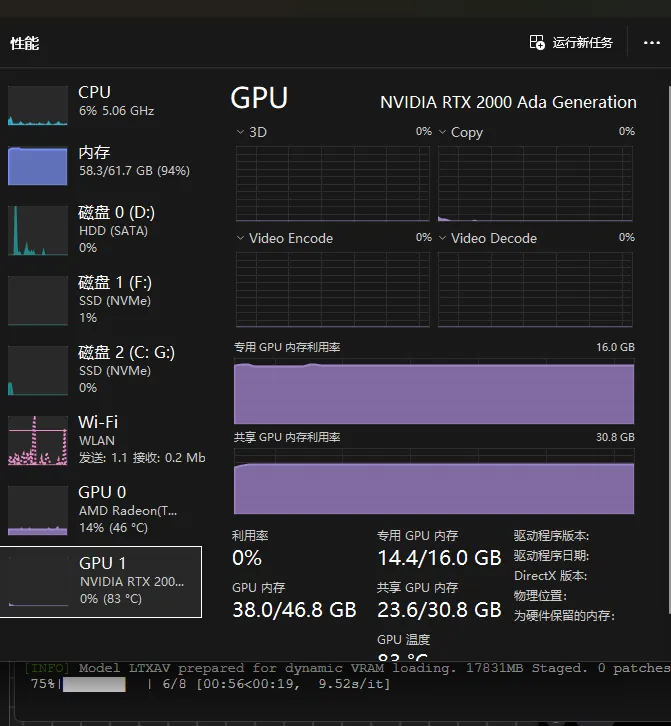Image resolution: width=671 pixels, height=726 pixels.
Task: Click the large GPU heading
Action: click(x=259, y=98)
